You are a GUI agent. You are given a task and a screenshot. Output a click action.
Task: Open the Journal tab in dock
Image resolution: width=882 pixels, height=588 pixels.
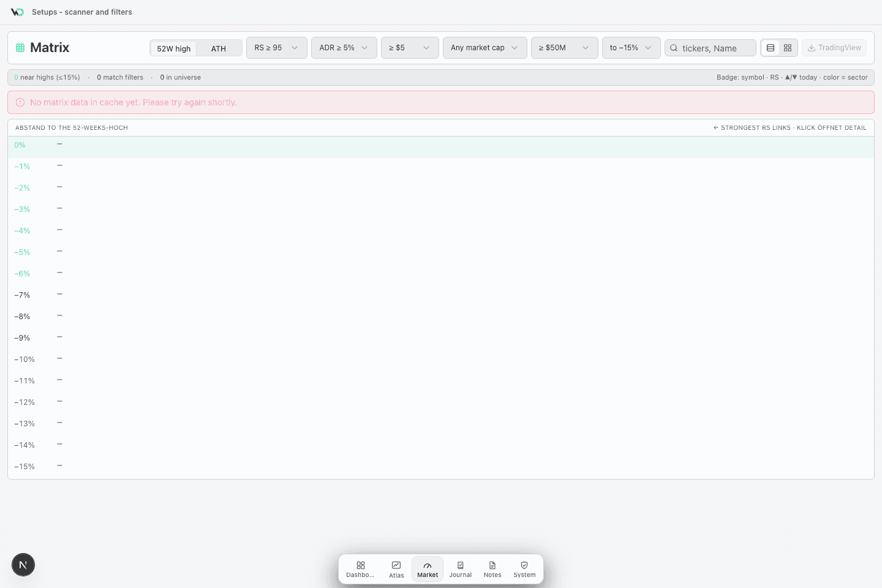(x=461, y=570)
